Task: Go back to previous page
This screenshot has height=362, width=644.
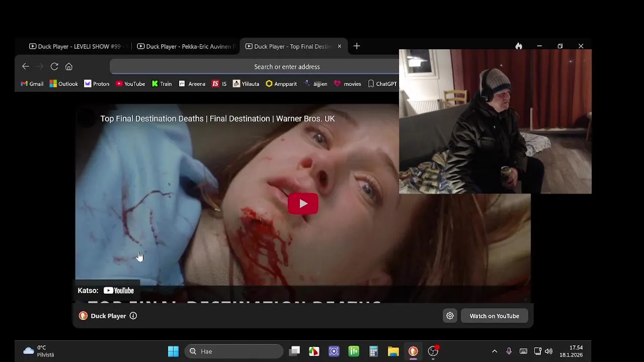Action: click(26, 66)
